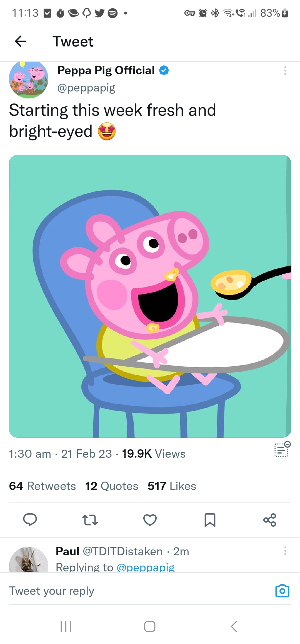Tap the @peppapig handle under the name
The image size is (300, 644).
tap(86, 88)
